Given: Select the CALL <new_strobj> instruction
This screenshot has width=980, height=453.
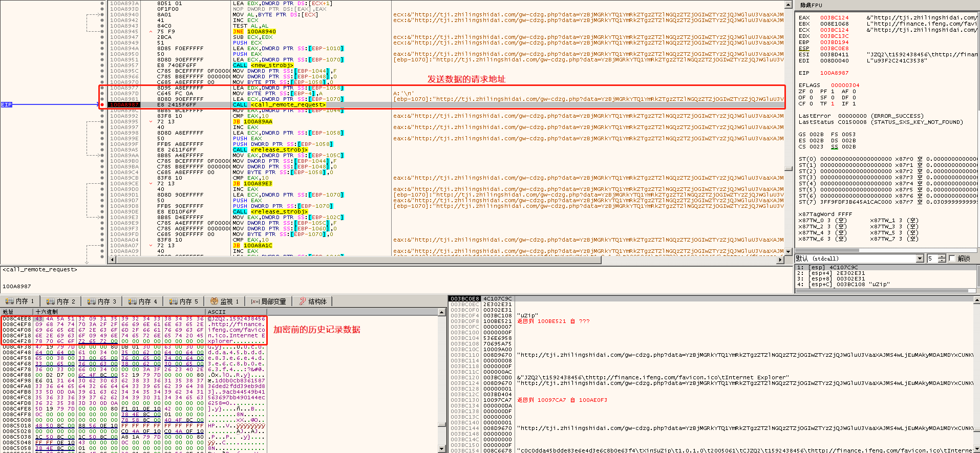Looking at the screenshot, I should point(263,66).
